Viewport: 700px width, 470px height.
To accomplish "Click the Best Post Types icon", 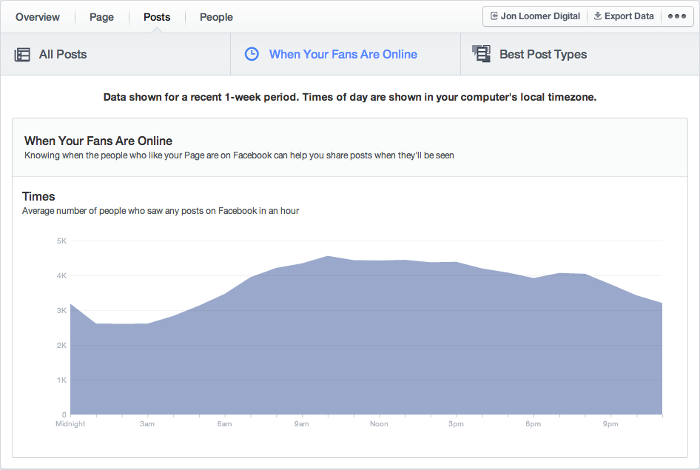I will (481, 54).
